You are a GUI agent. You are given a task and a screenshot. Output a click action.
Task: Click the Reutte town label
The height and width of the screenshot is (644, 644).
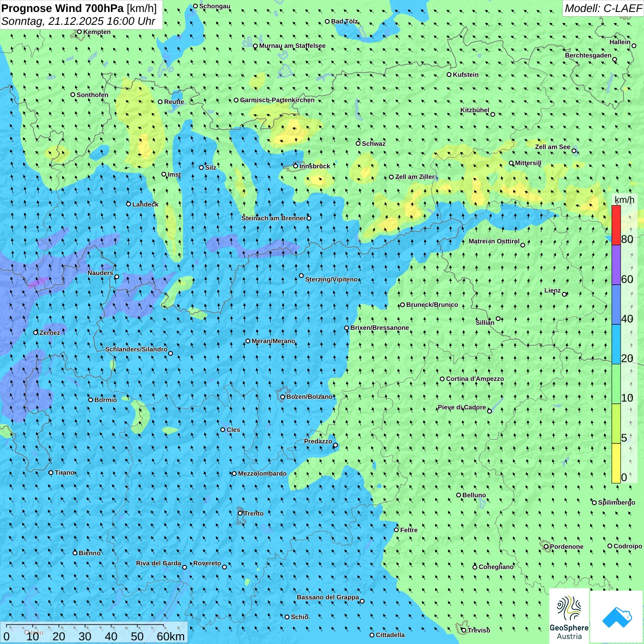coord(174,102)
